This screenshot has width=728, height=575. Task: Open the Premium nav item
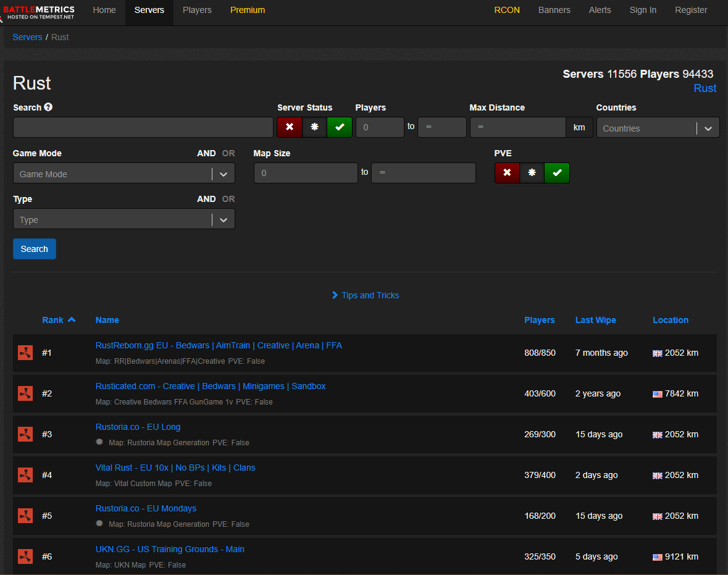248,10
